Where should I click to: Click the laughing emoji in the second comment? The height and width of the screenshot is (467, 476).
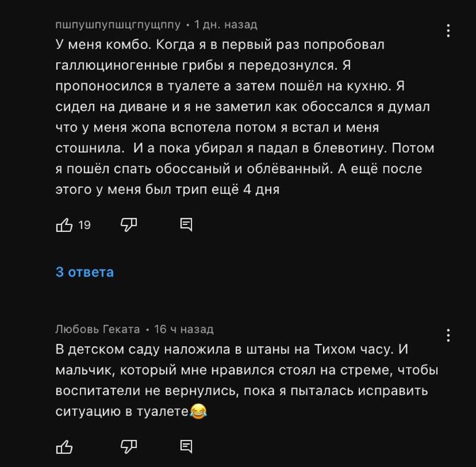[x=198, y=411]
